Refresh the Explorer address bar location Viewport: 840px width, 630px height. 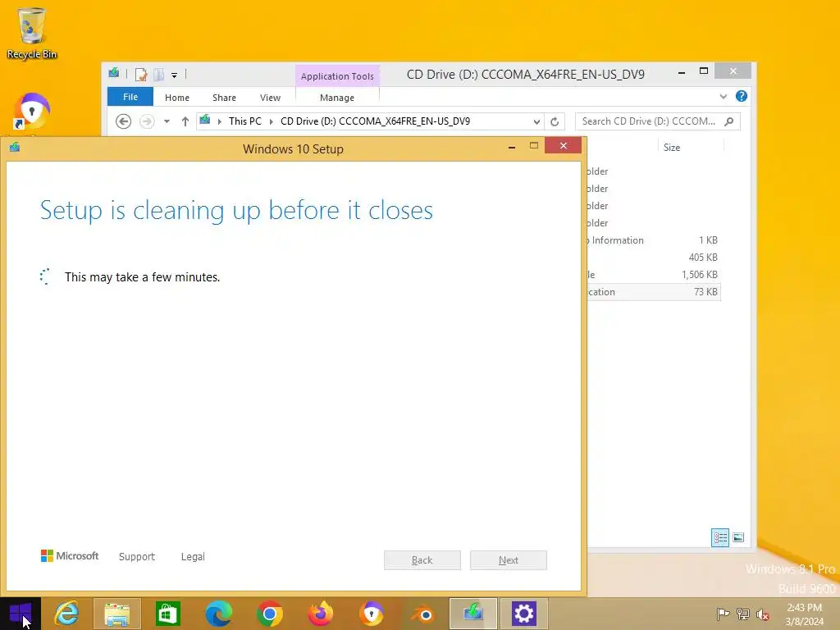(555, 121)
